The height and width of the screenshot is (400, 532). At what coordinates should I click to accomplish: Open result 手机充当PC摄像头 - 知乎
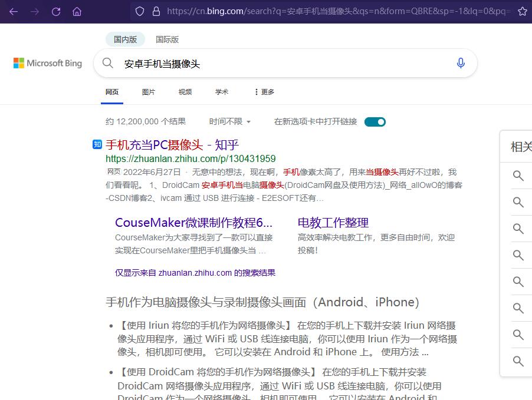pyautogui.click(x=172, y=145)
